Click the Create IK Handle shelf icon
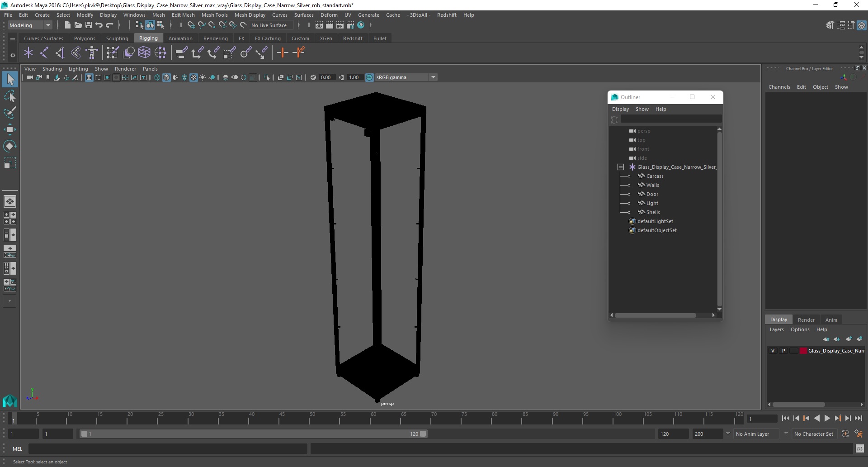Screen dimensions: 868x467 (x=60, y=53)
